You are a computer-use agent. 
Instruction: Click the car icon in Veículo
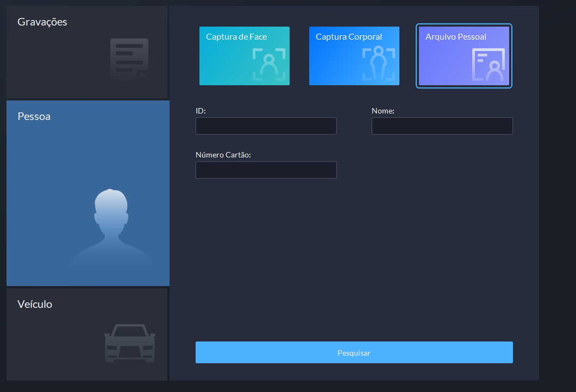click(x=130, y=343)
